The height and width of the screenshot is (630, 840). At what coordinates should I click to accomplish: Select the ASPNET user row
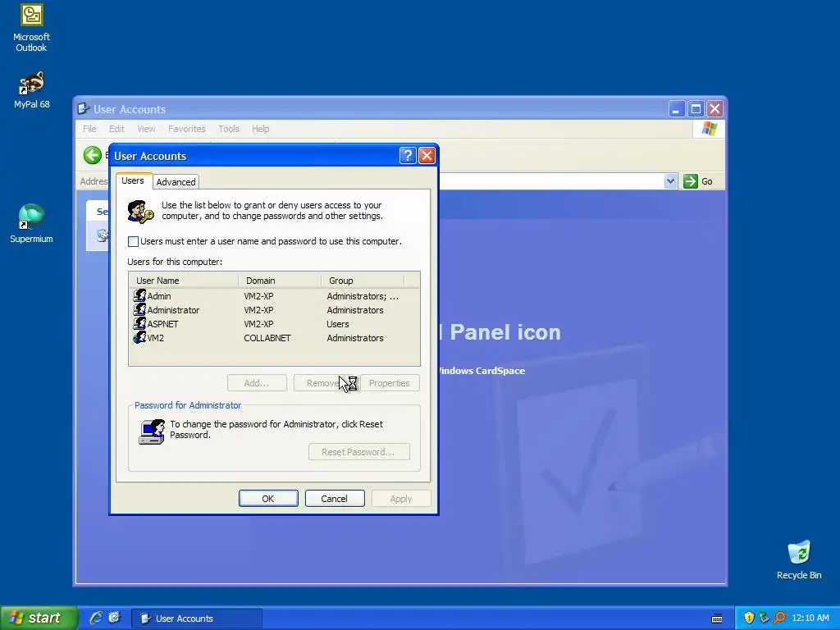point(274,324)
